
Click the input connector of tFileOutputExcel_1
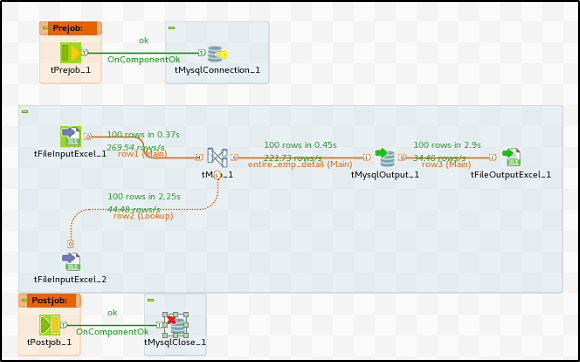click(x=492, y=158)
